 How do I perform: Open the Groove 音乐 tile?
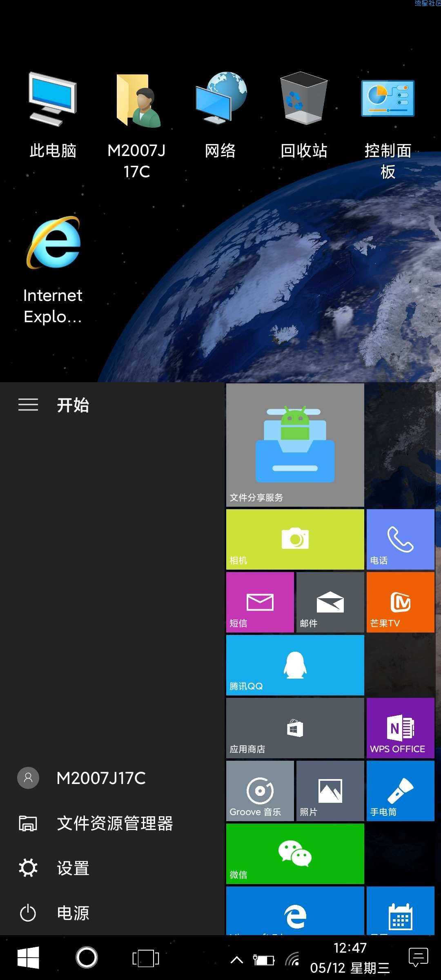click(260, 791)
